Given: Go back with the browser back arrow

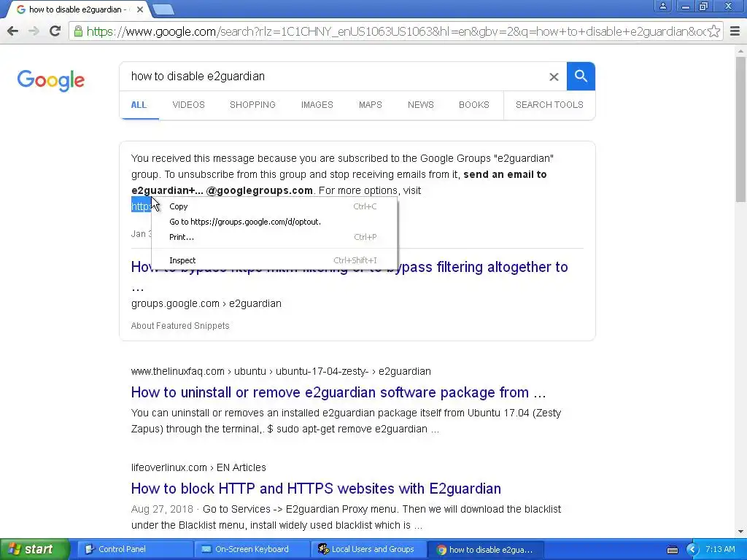Looking at the screenshot, I should tap(13, 31).
